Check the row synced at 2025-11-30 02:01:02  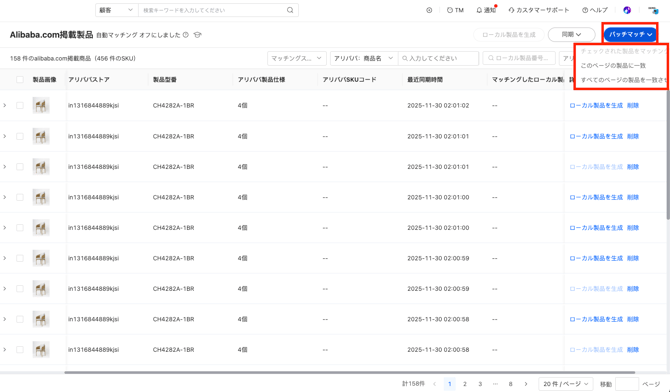coord(20,105)
